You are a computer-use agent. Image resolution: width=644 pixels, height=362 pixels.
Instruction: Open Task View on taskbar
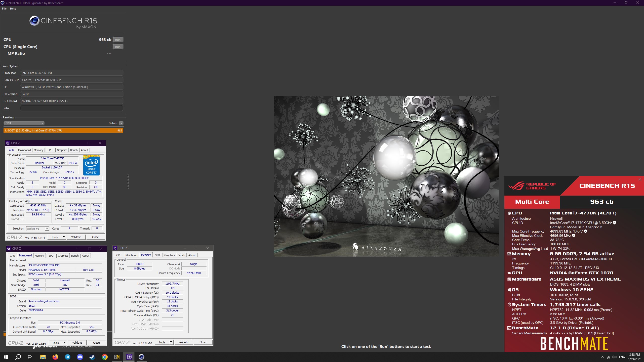[30, 357]
